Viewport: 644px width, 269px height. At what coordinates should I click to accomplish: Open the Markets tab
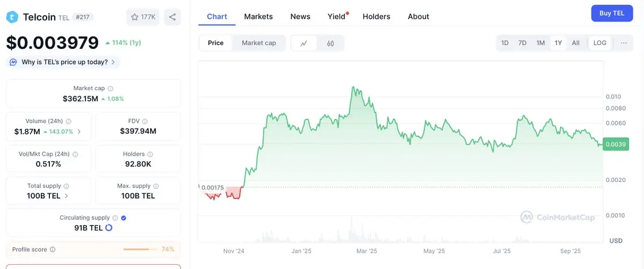point(258,17)
